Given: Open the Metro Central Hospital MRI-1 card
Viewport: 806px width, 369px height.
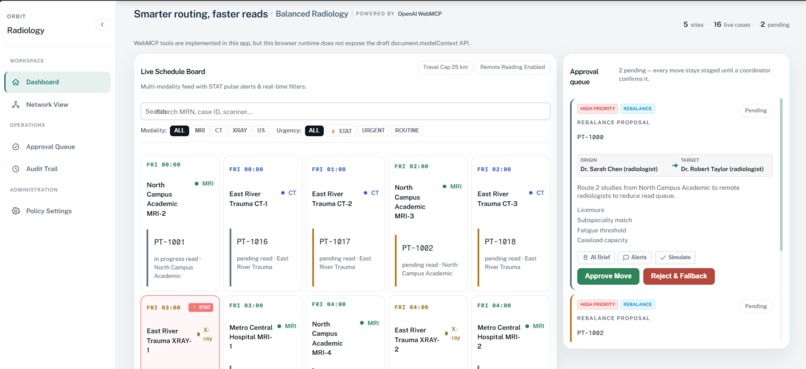Looking at the screenshot, I should [263, 332].
